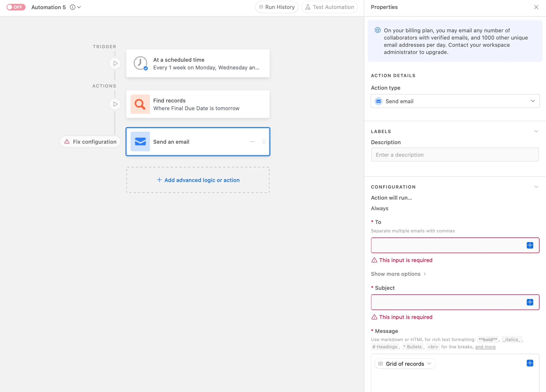Toggle the automation OFF switch
This screenshot has width=546, height=392.
(x=16, y=7)
